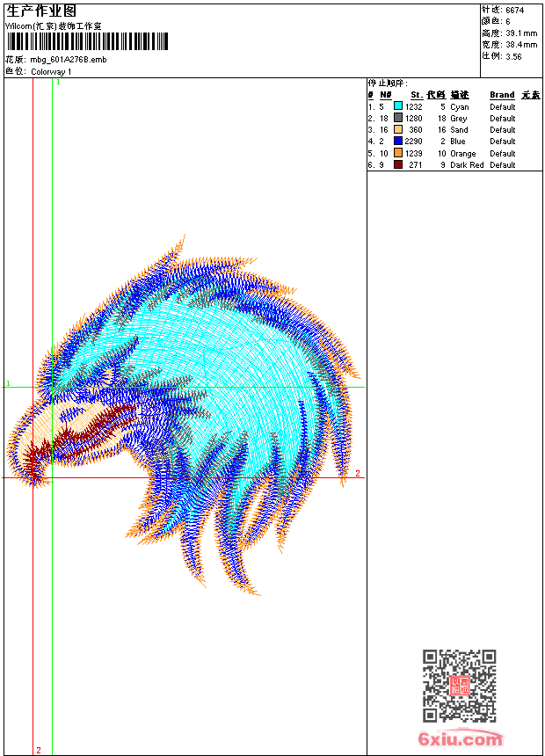The width and height of the screenshot is (545, 756).
Task: Click the green marker 1 at top
Action: 58,82
